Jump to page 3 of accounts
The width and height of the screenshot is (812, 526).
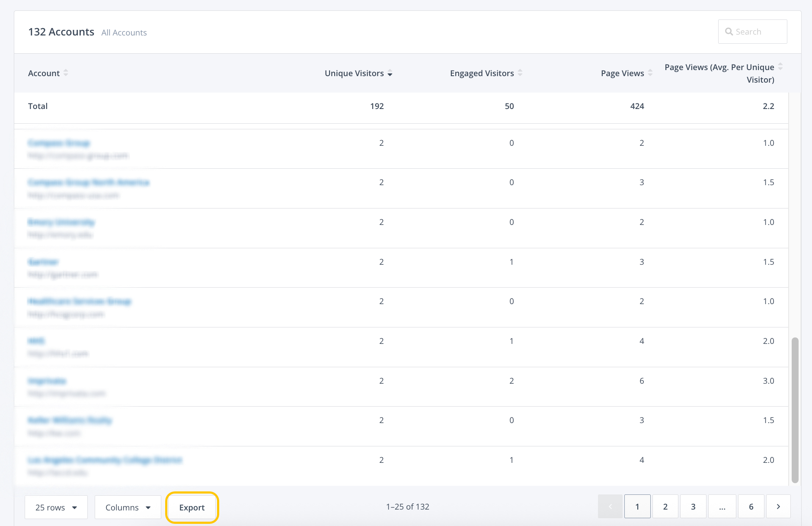point(693,507)
